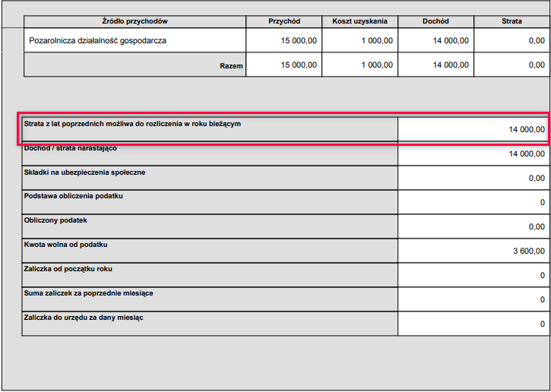Click the Razem row label
This screenshot has height=392, width=551.
coord(231,65)
